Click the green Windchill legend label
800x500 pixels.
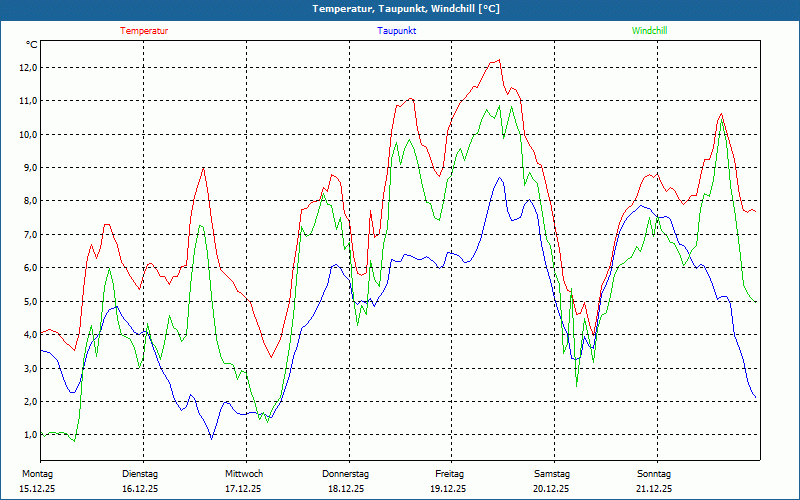(x=649, y=31)
